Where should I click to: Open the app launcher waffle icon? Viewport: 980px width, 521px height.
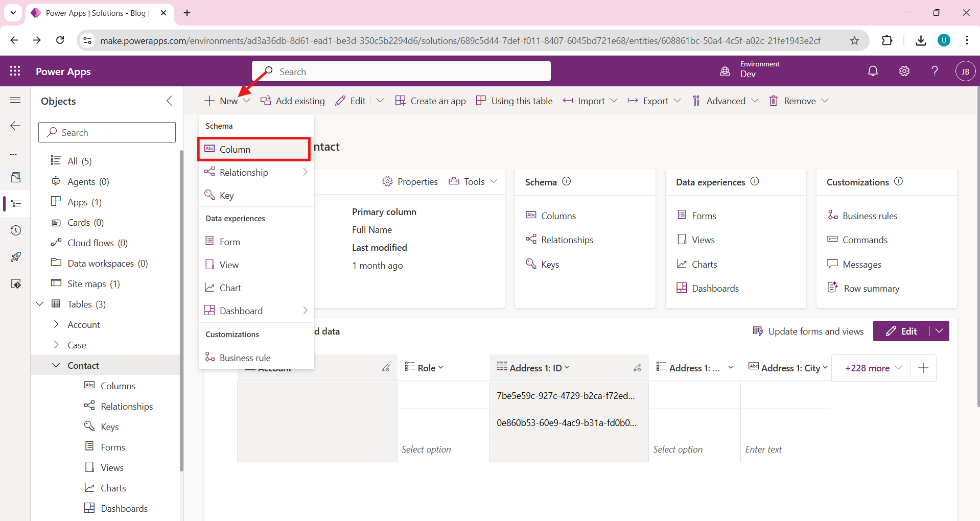tap(15, 72)
